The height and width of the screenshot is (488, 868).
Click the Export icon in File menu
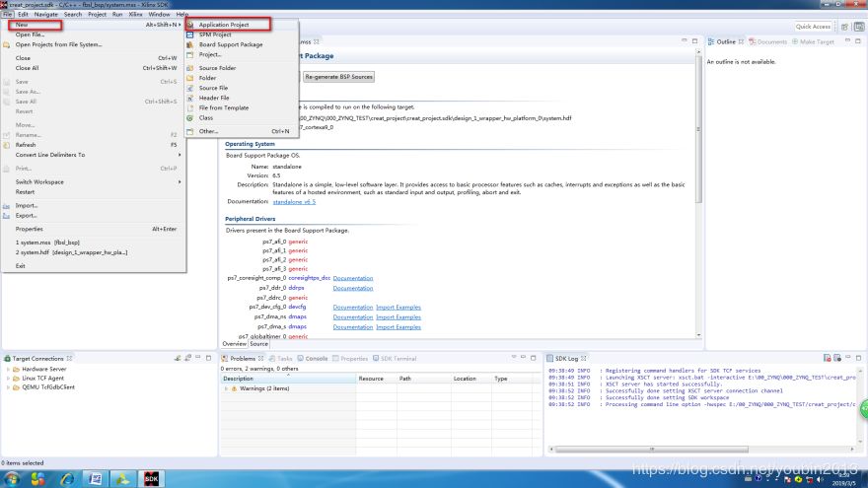click(6, 215)
